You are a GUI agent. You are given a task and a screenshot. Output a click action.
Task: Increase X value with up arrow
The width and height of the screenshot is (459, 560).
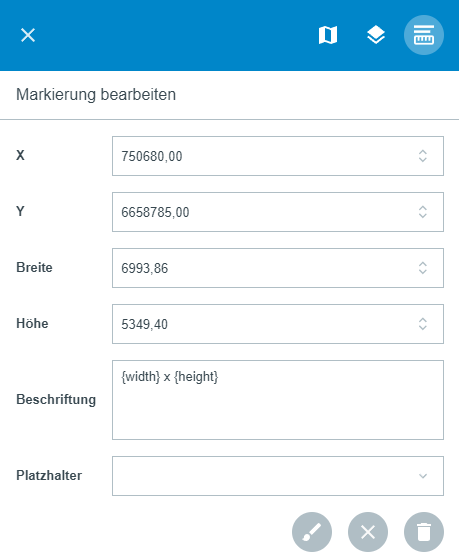423,152
